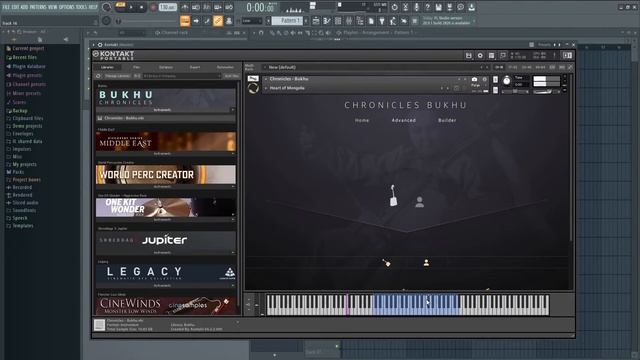Viewport: 640px width, 360px height.
Task: Open the Builder page of Chronicles Bukhu
Action: 447,120
